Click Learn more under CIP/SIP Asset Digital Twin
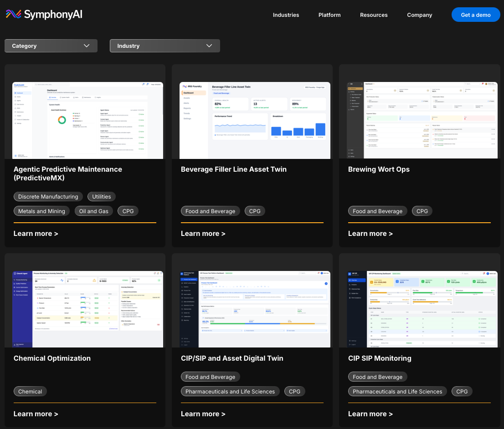The image size is (504, 429). pos(203,414)
